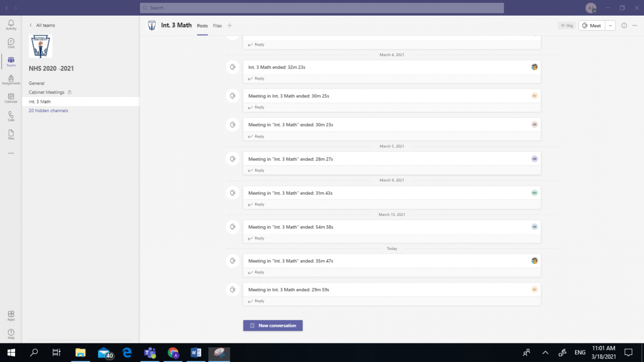This screenshot has width=644, height=362.
Task: Expand the 20 hidden channels list
Action: (x=48, y=111)
